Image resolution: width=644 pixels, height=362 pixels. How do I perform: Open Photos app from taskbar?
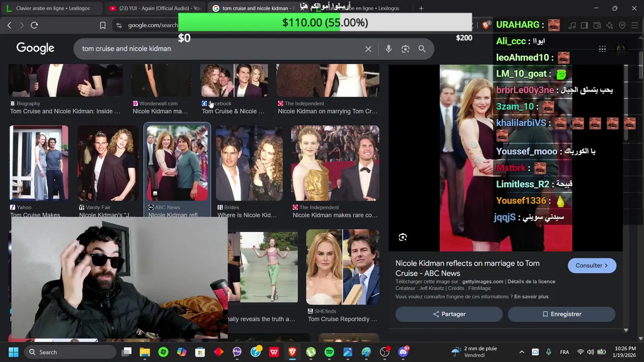pos(348,352)
